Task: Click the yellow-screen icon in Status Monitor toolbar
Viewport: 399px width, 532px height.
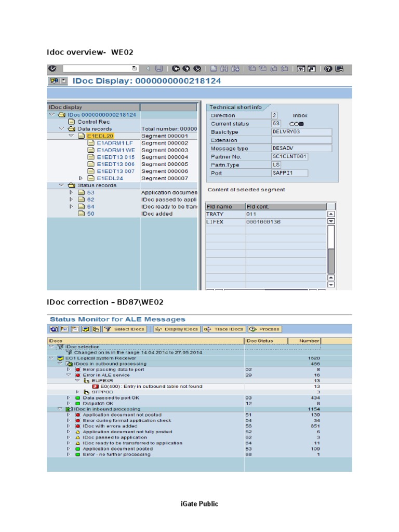Action: pos(86,329)
